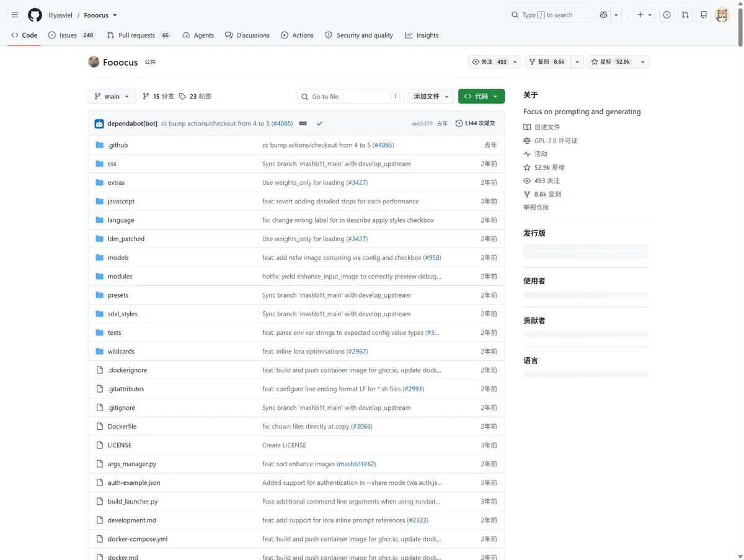Open the hamburger navigation menu
The height and width of the screenshot is (560, 744).
(x=15, y=15)
